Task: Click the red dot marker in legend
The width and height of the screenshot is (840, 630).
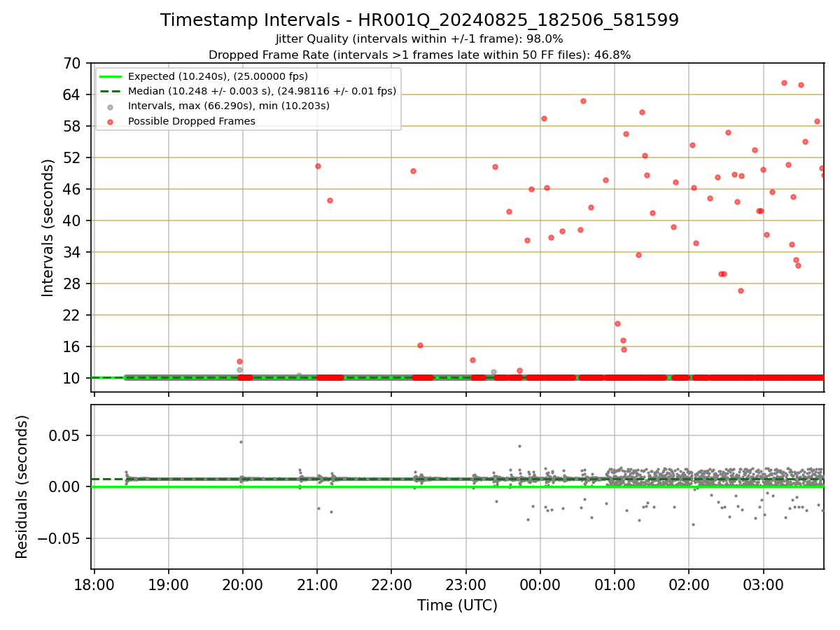Action: 111,121
